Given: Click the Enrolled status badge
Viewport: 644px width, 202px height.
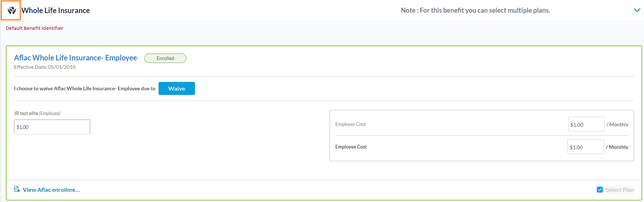Looking at the screenshot, I should 165,58.
